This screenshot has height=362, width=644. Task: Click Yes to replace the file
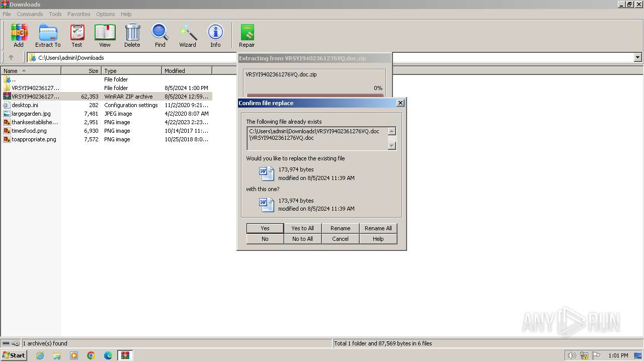click(x=265, y=228)
